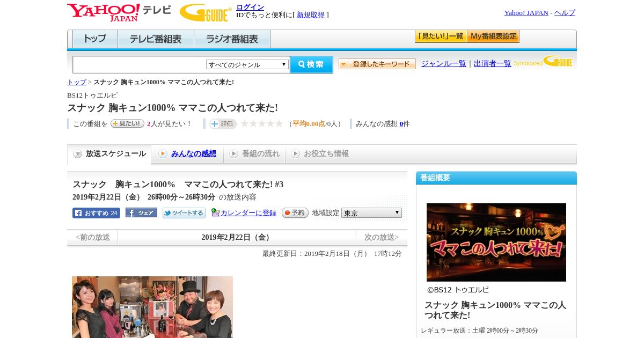This screenshot has width=644, height=338.
Task: Expand the 登録したキーワード dropdown
Action: click(377, 64)
